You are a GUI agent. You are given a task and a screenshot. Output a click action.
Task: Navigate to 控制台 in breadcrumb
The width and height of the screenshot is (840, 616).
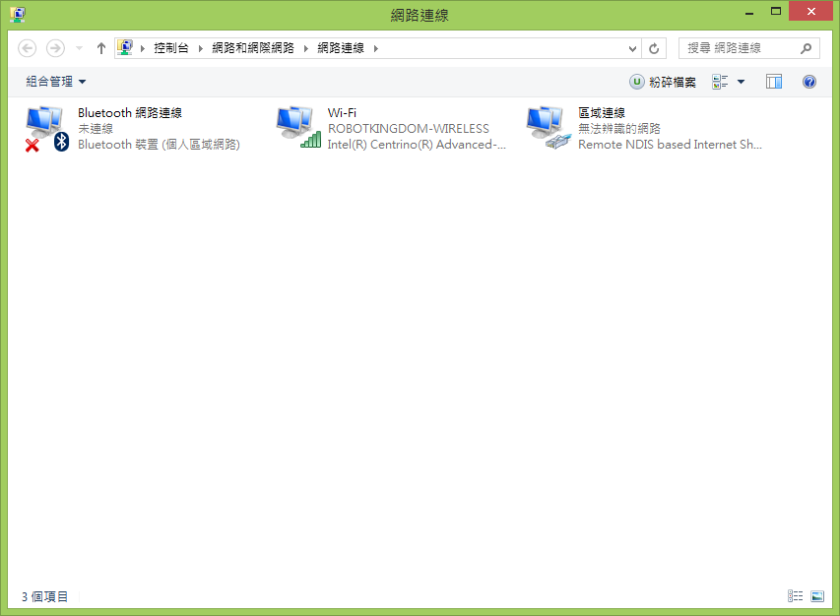[171, 48]
